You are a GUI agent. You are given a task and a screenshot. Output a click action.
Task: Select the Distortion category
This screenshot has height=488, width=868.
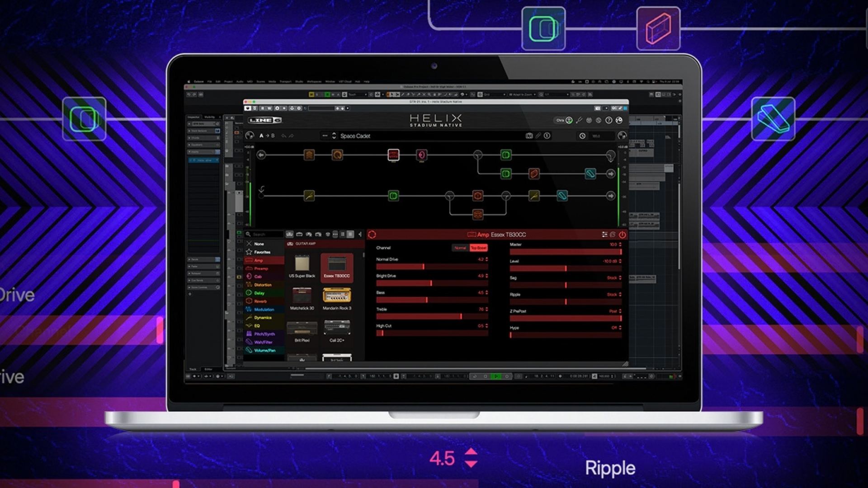(264, 285)
